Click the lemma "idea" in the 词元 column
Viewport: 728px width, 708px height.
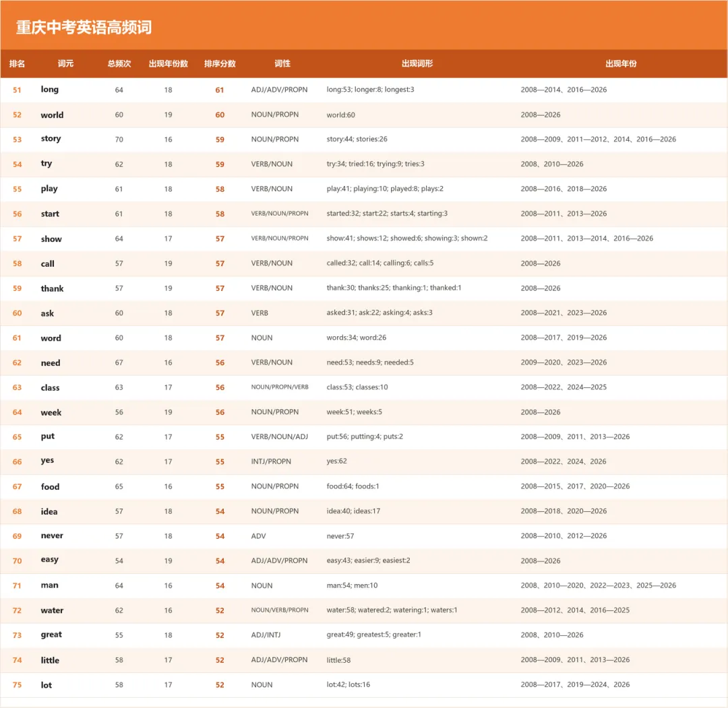click(49, 511)
